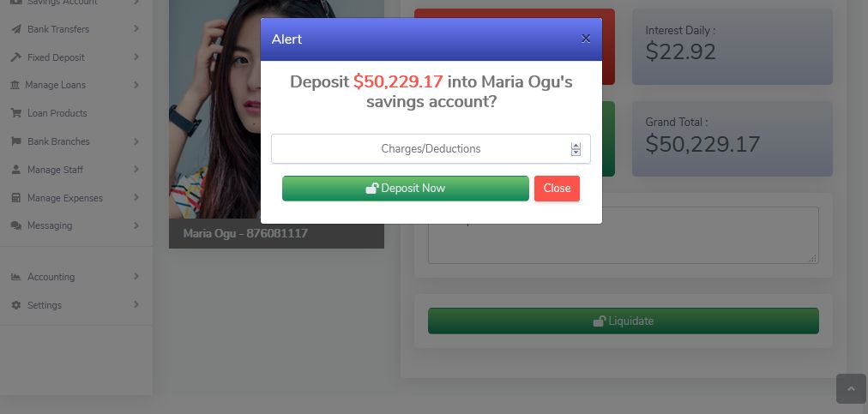Click the Bank Branches flag icon
The width and height of the screenshot is (868, 414).
click(16, 141)
